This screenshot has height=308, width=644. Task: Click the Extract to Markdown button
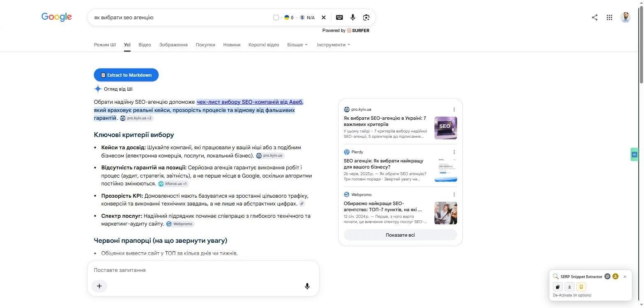click(x=126, y=75)
